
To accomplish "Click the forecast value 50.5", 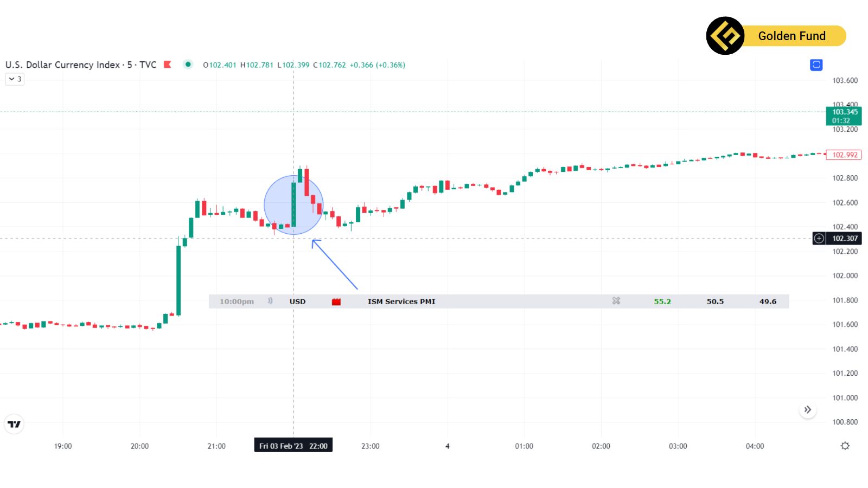I will (x=715, y=301).
